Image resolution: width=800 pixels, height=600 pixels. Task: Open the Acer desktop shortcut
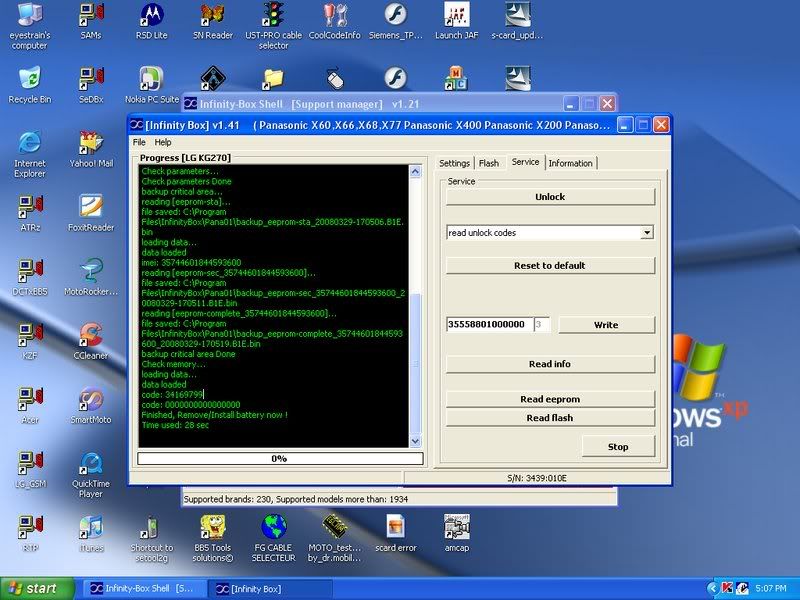pos(30,406)
